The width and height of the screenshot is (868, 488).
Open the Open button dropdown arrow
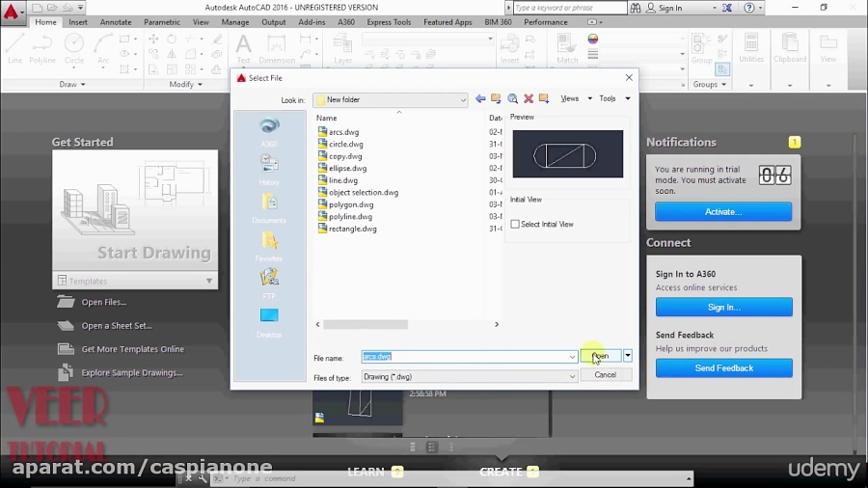click(628, 356)
